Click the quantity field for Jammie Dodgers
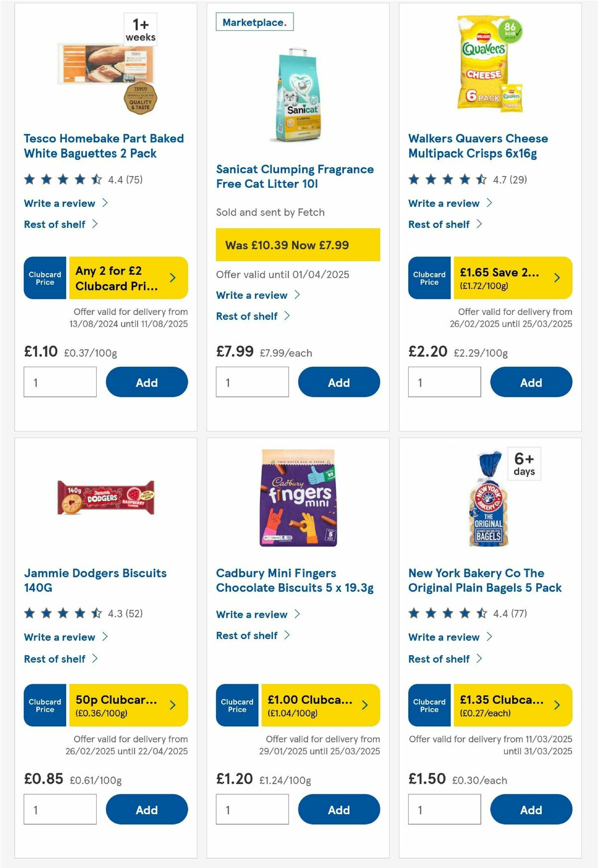598x868 pixels. (60, 809)
